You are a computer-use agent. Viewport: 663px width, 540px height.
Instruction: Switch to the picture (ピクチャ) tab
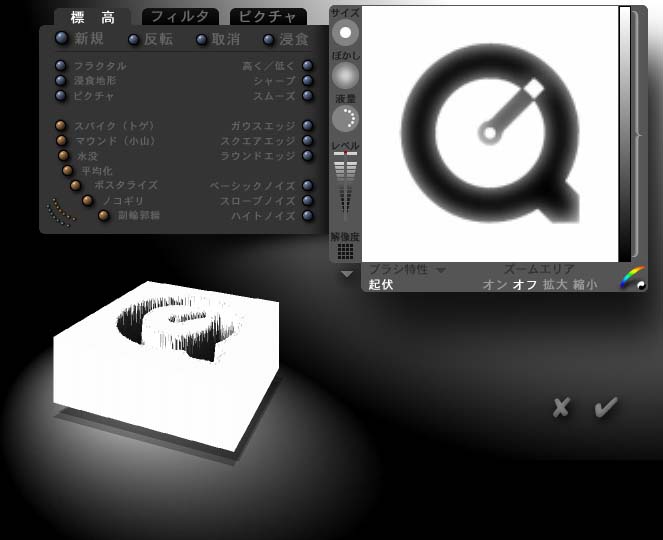[268, 16]
